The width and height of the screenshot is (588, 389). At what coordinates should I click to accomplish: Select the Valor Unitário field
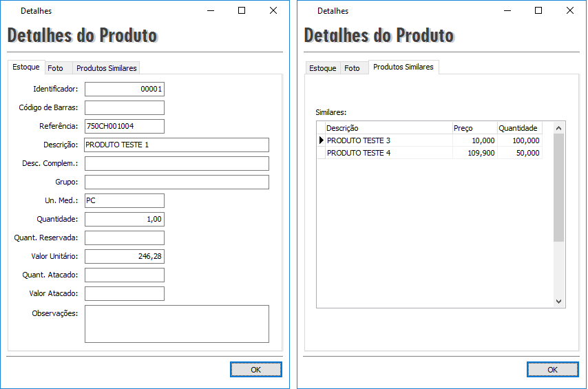pyautogui.click(x=125, y=256)
